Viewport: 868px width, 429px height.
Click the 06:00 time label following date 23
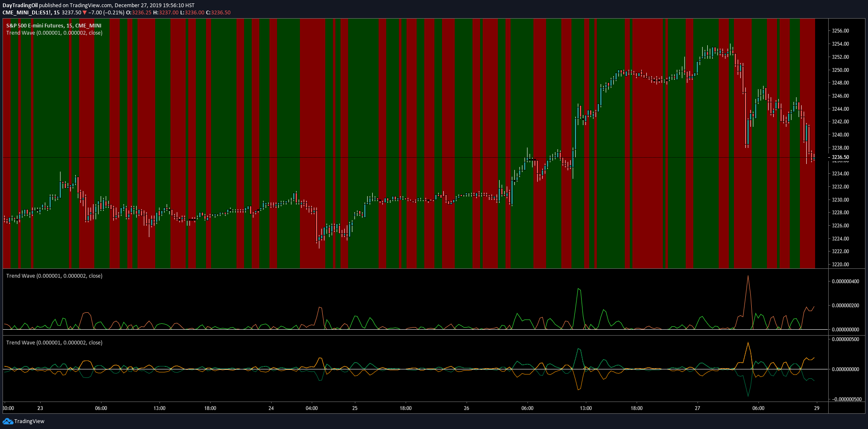101,408
